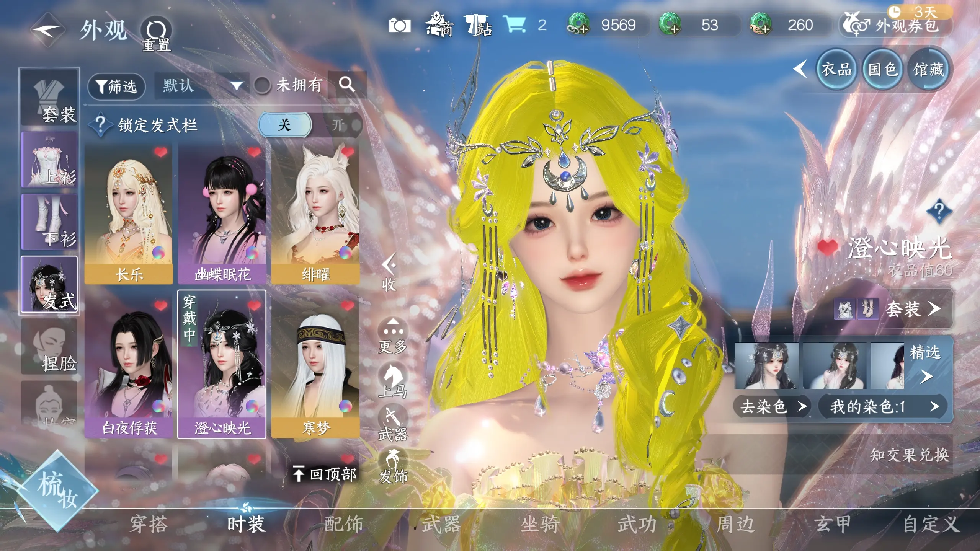Select the 套装 category in the sidebar

tap(49, 97)
